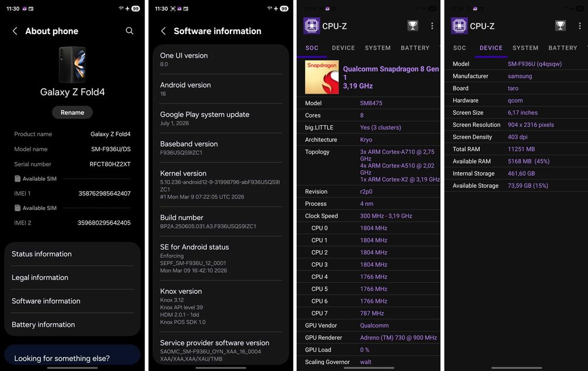Tap SIM icon beside IMEI 2 Available SIM
The image size is (588, 371).
pos(17,208)
